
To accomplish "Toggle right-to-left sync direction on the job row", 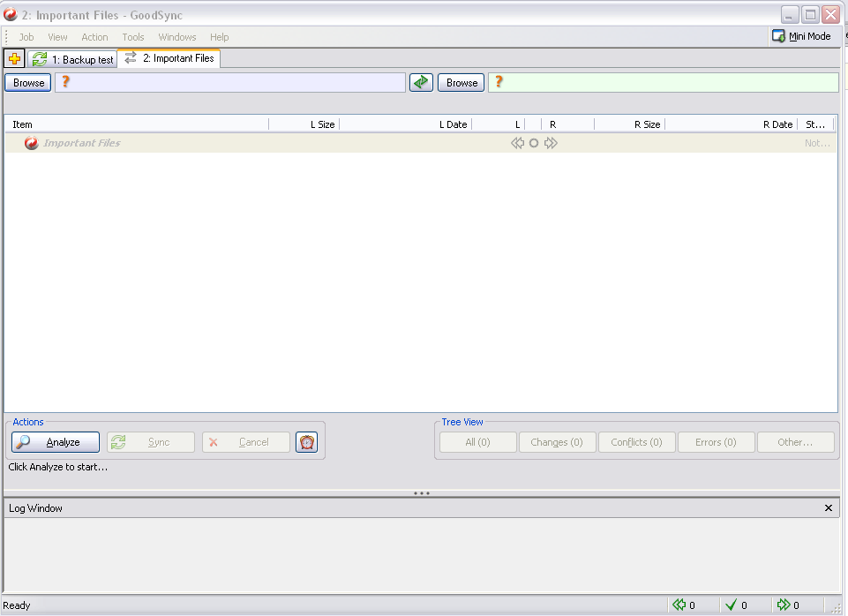I will (517, 142).
